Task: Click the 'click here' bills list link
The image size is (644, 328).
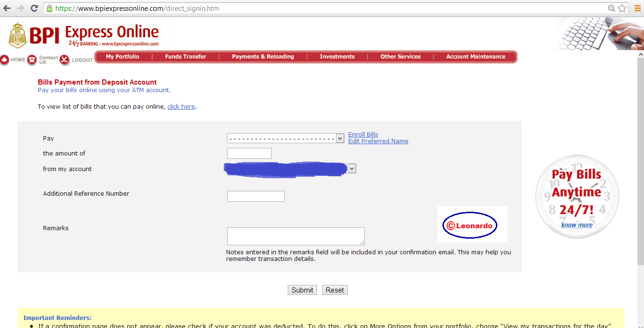Action: (181, 107)
